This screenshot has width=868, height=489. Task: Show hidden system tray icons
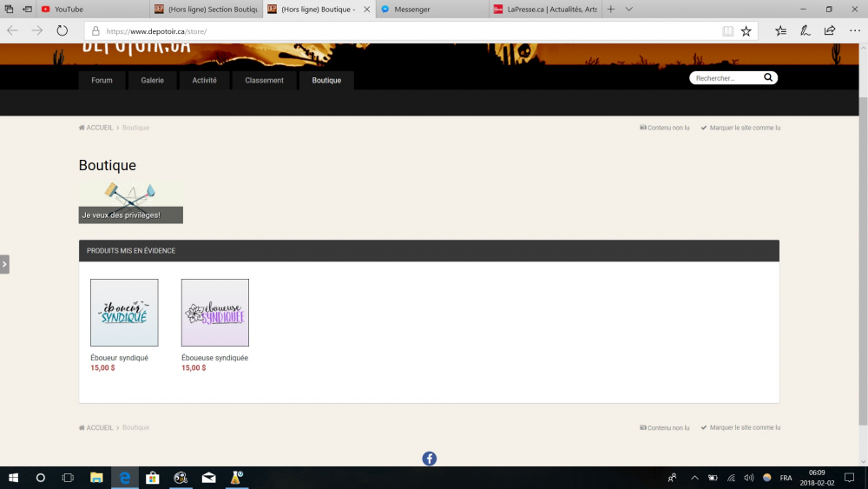[x=694, y=478]
